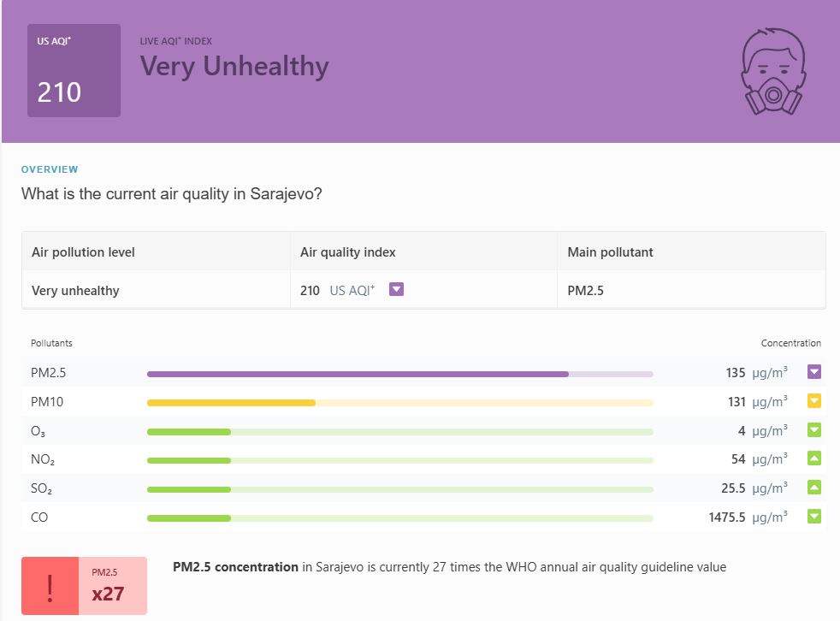The height and width of the screenshot is (621, 840).
Task: Click the PM2.5 purple progress bar
Action: (x=358, y=374)
